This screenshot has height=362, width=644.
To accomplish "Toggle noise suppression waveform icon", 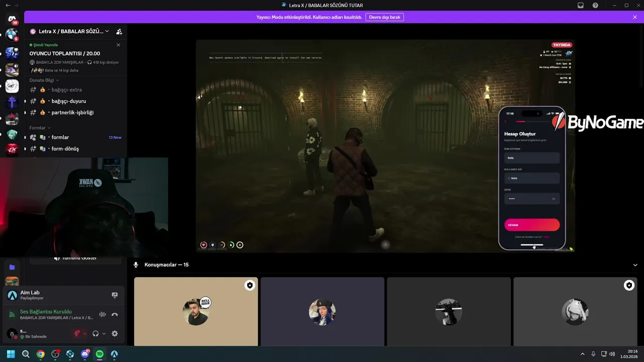I will pyautogui.click(x=103, y=314).
